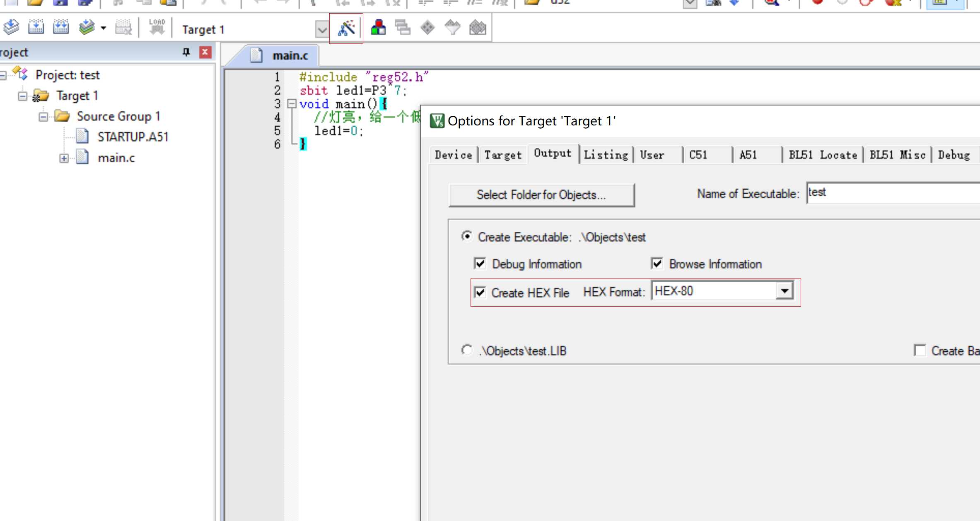Pin the Project panel
The width and height of the screenshot is (980, 521).
point(186,52)
